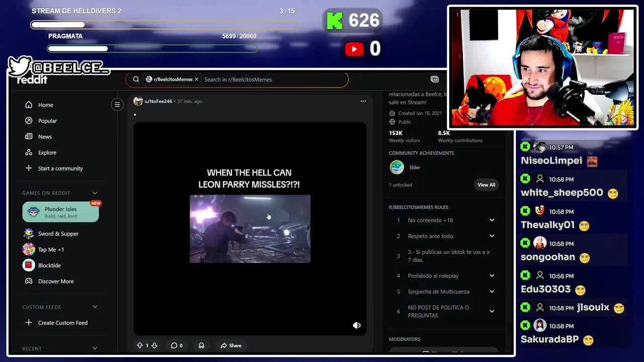
Task: Click the Plunder Isles game icon
Action: [x=34, y=212]
